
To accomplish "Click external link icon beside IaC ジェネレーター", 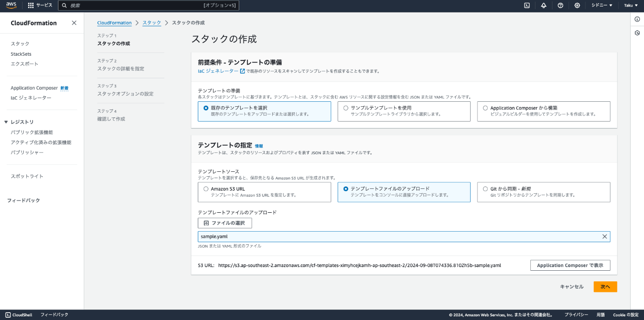I will click(x=242, y=71).
